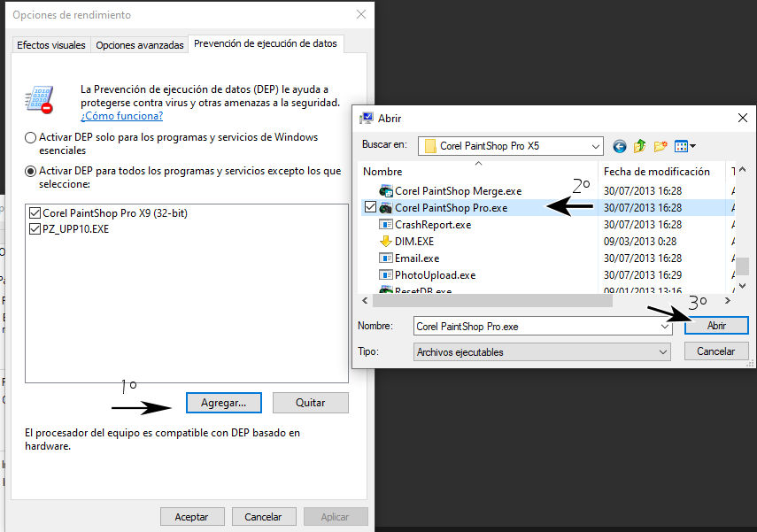Click the DEP shield icon in Opciones de rendimiento
The height and width of the screenshot is (532, 757).
pyautogui.click(x=40, y=100)
